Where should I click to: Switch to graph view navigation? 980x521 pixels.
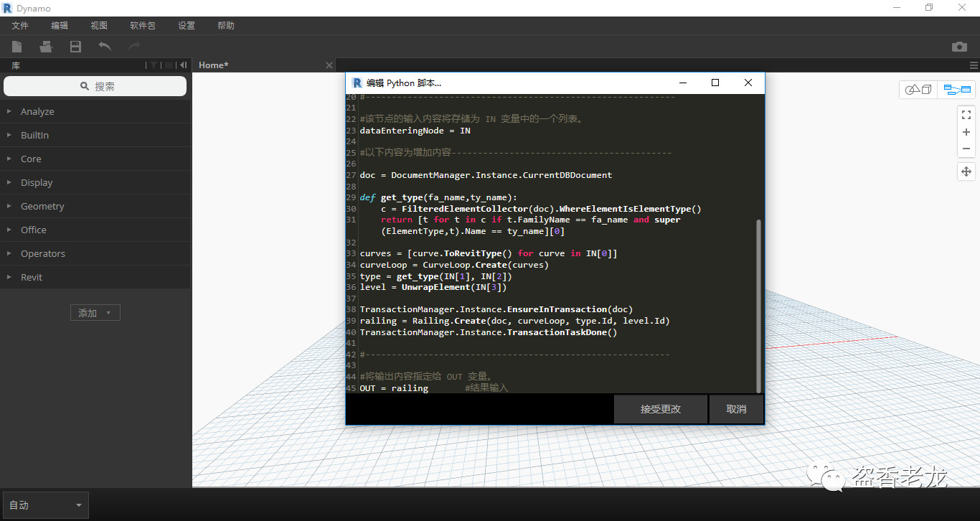click(956, 90)
